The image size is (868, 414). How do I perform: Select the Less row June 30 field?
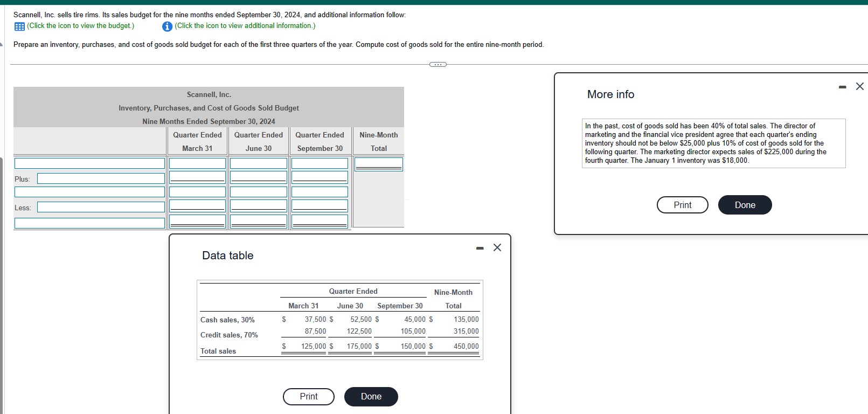259,206
